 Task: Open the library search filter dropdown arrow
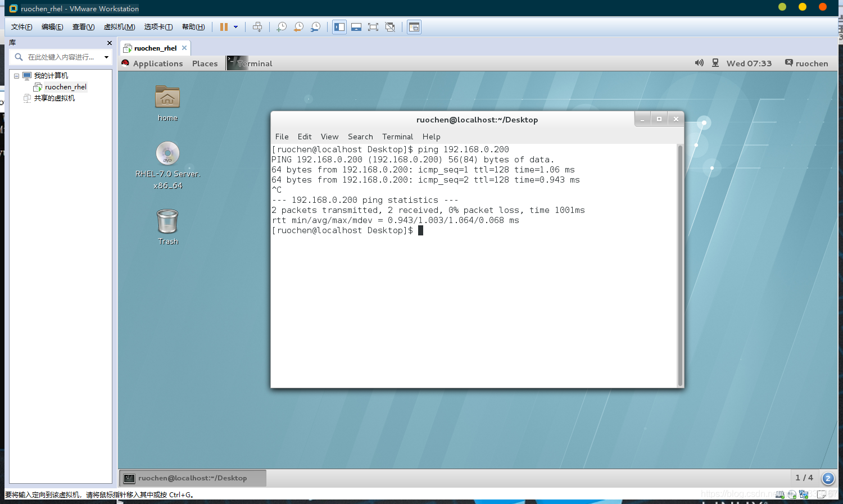(x=106, y=57)
